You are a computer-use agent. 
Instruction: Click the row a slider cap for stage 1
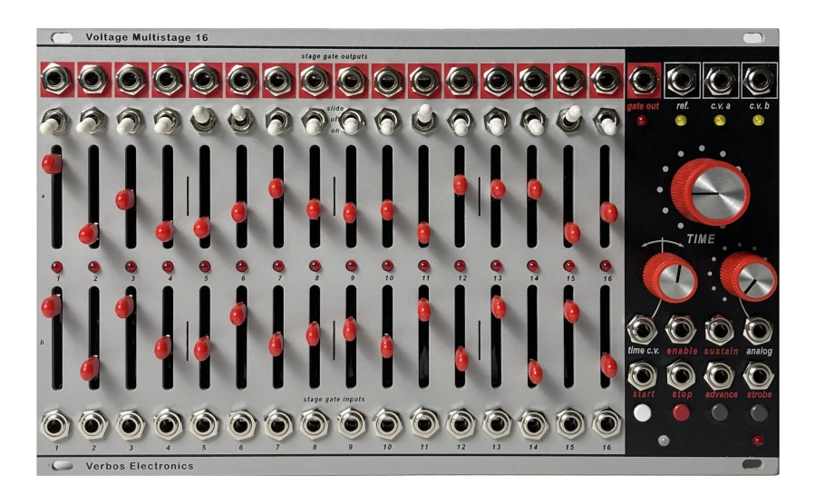click(x=52, y=163)
